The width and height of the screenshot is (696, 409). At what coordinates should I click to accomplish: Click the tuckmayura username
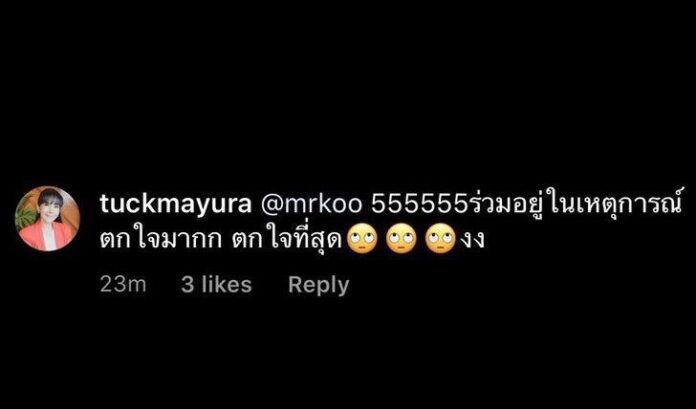tap(176, 206)
